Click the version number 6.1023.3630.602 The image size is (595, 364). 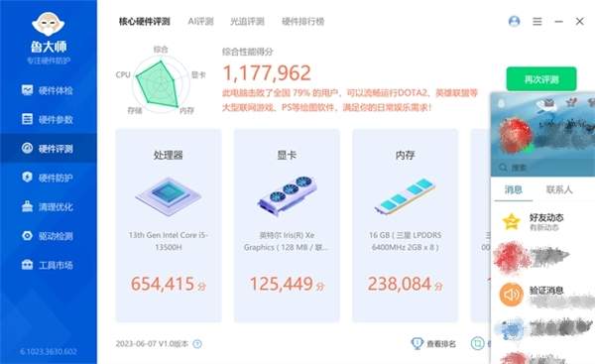49,351
